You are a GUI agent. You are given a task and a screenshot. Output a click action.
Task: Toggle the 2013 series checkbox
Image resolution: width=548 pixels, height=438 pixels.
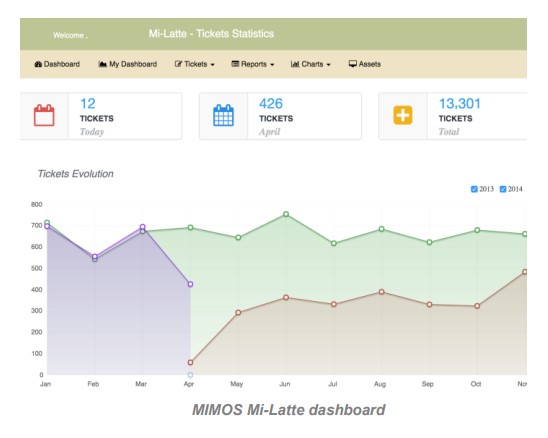474,189
